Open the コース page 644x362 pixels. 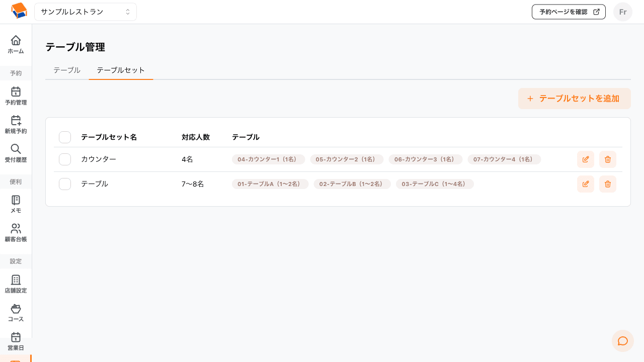[16, 312]
